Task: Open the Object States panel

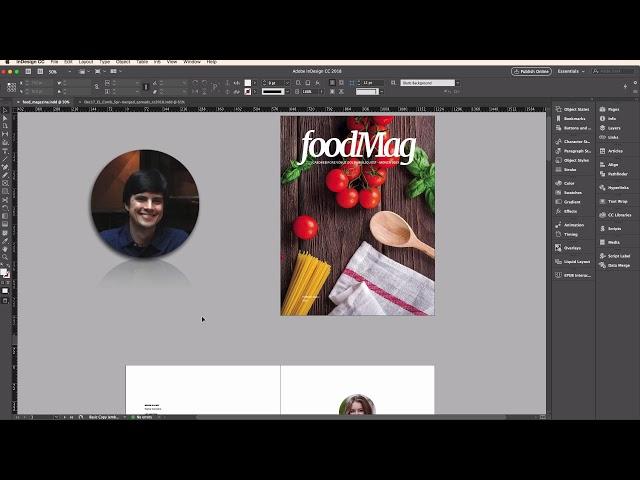Action: click(x=573, y=109)
